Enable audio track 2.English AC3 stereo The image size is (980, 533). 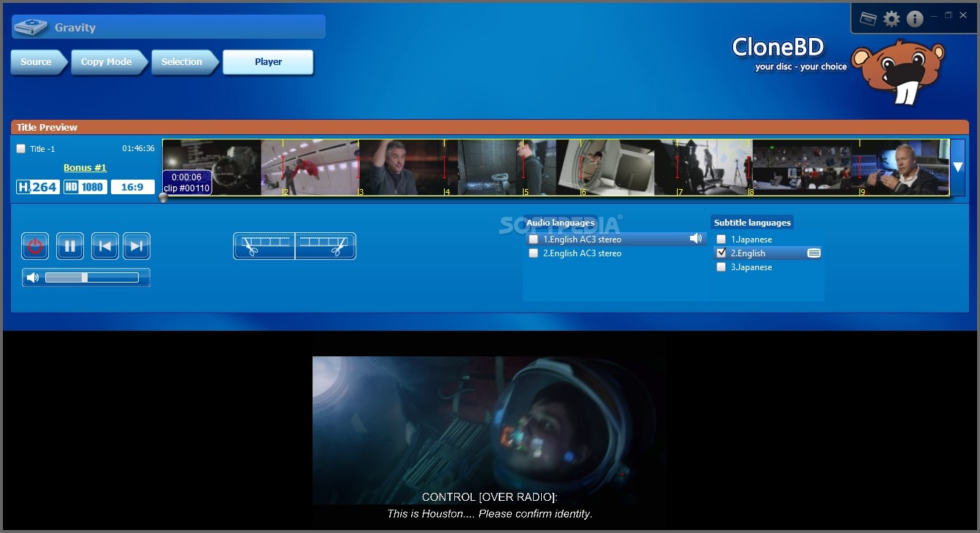(x=534, y=253)
